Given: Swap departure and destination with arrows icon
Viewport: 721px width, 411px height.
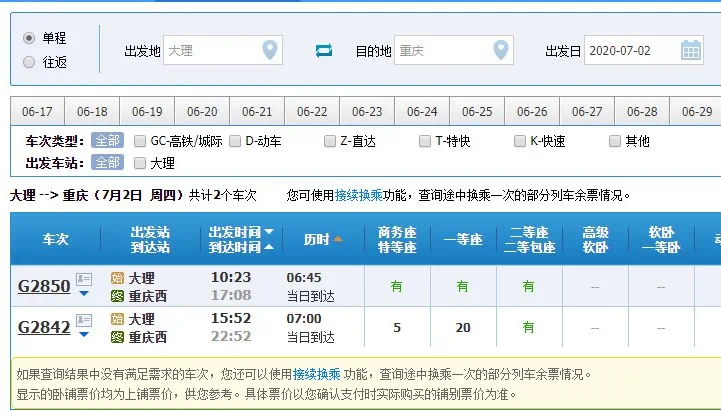Looking at the screenshot, I should pos(324,50).
